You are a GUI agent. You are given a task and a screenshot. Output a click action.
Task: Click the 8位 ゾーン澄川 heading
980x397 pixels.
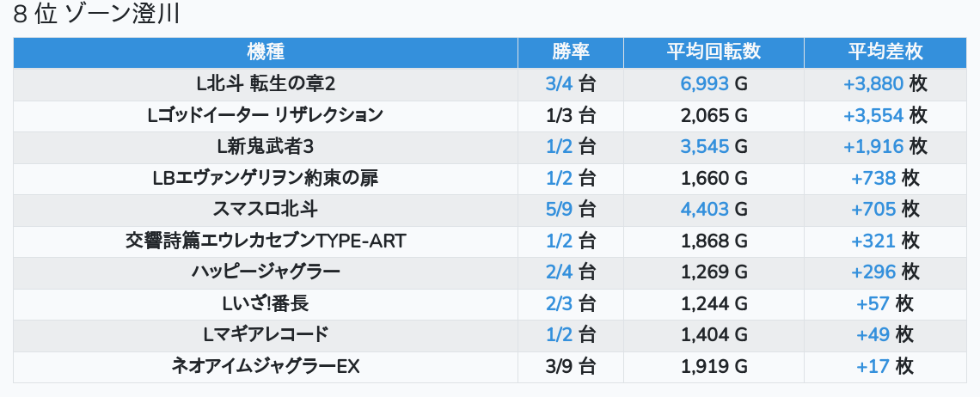(x=96, y=16)
